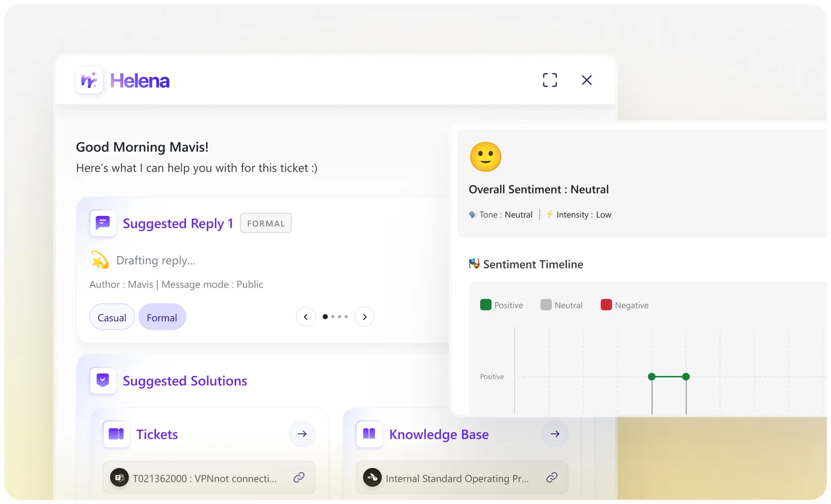Click the Knowledge Base book icon

click(x=369, y=434)
